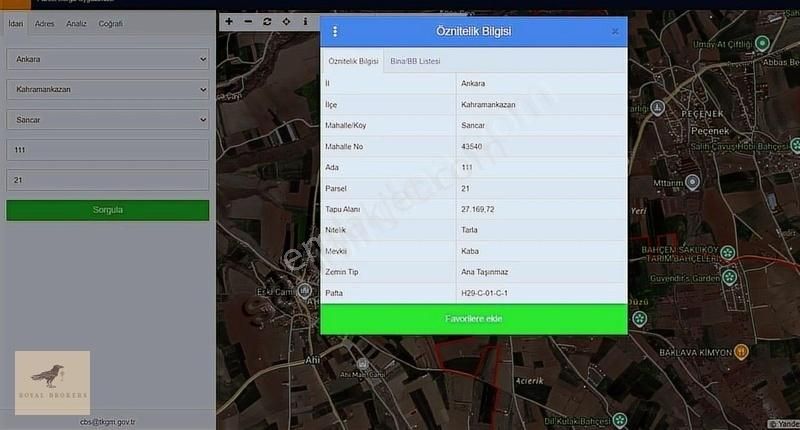800x430 pixels.
Task: Zoom in with the plus map tool
Action: [229, 21]
